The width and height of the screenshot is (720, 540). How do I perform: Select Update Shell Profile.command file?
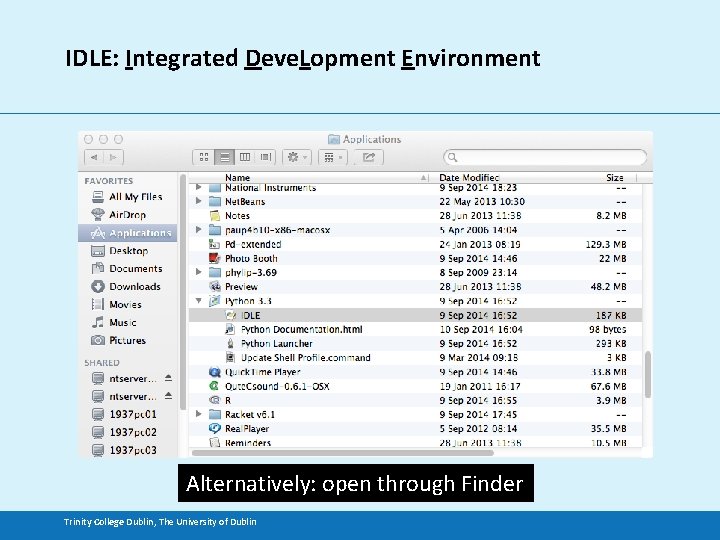(x=415, y=358)
